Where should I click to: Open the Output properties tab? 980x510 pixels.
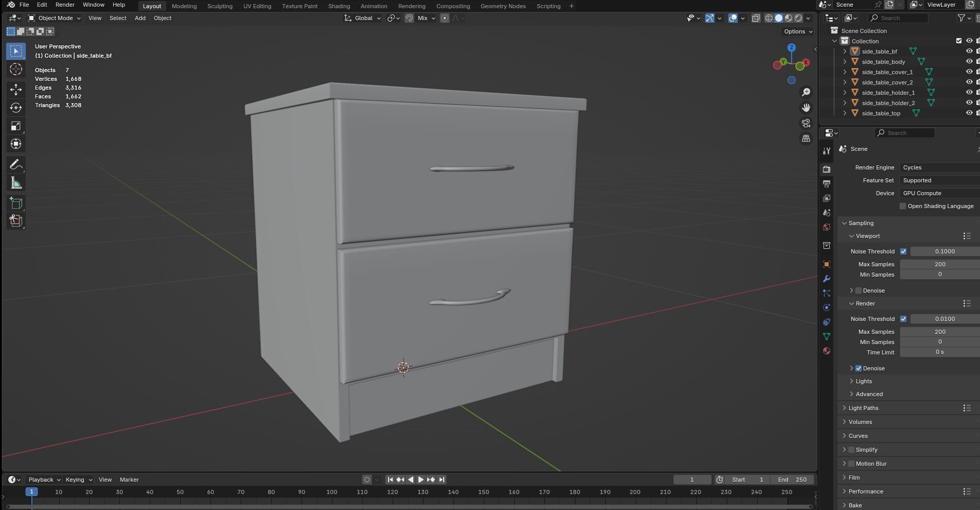[x=827, y=183]
